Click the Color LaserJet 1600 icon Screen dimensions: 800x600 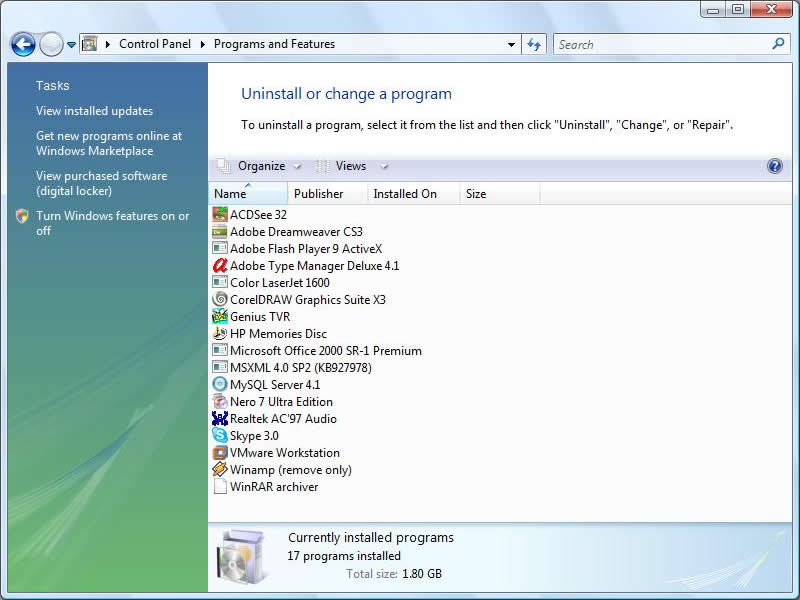coord(220,282)
